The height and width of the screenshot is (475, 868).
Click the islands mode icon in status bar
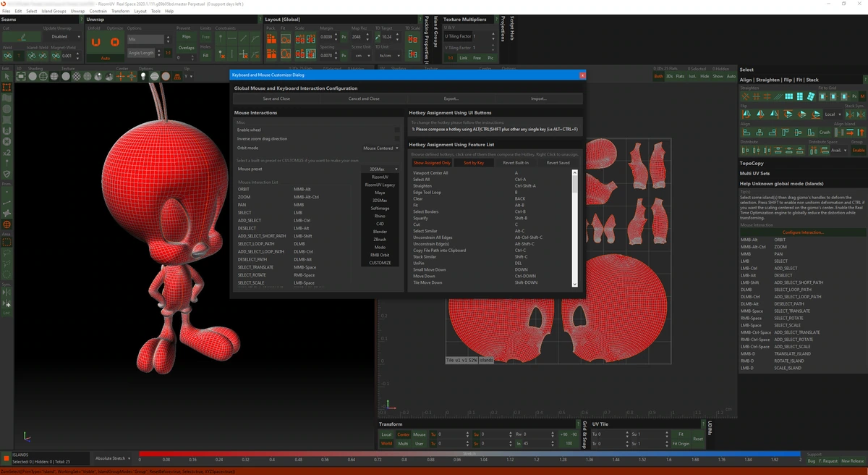7,458
